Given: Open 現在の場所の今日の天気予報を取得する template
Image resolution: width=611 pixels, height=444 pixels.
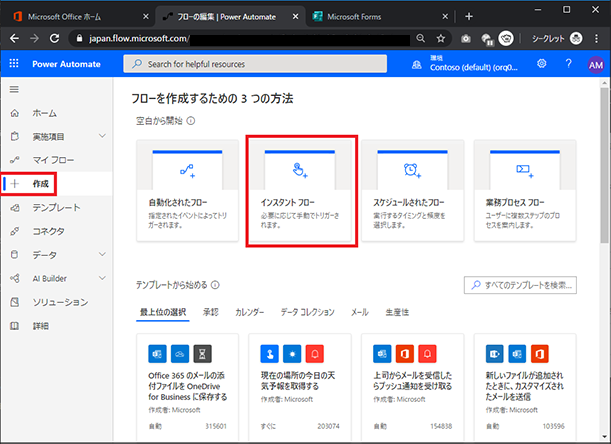Looking at the screenshot, I should point(300,386).
